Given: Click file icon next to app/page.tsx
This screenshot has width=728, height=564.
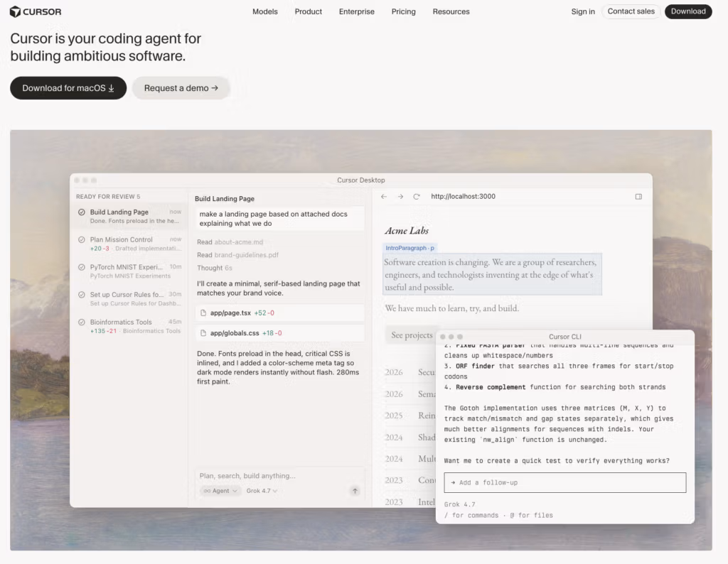Looking at the screenshot, I should click(x=203, y=313).
